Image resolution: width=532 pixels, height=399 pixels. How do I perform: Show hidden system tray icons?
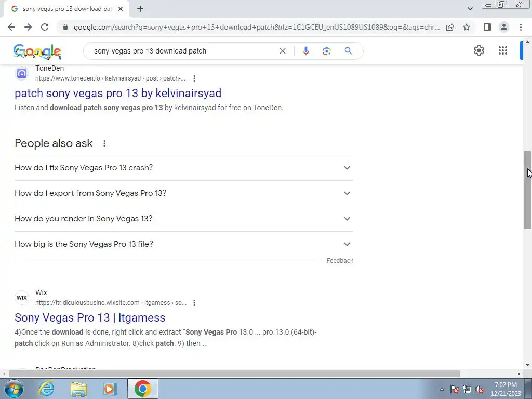[x=442, y=389]
